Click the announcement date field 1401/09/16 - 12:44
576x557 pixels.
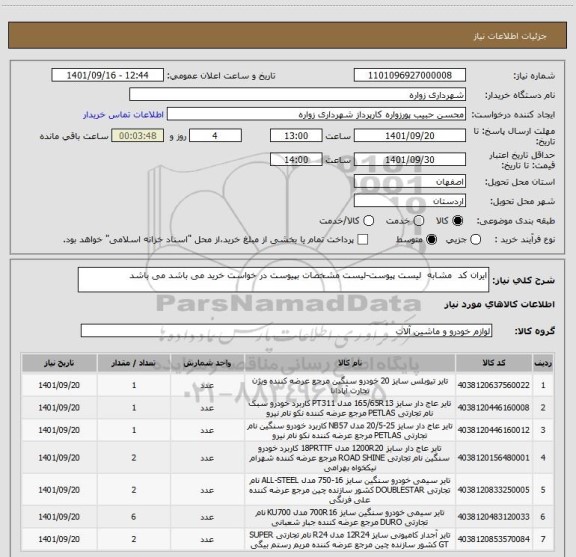pos(108,75)
